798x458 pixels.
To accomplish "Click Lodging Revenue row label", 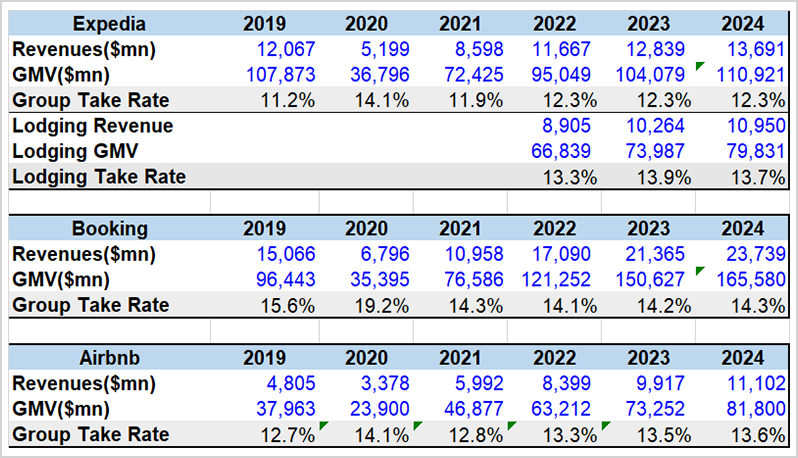I will click(93, 126).
